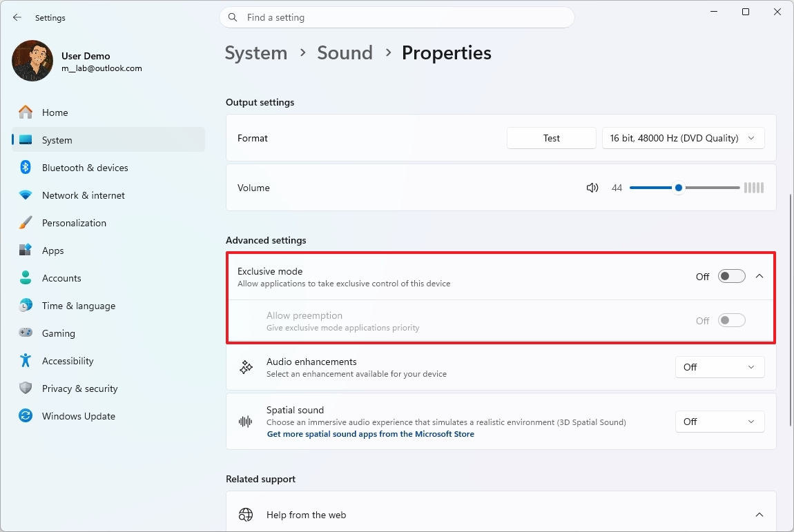
Task: Click the Test button
Action: coord(551,137)
